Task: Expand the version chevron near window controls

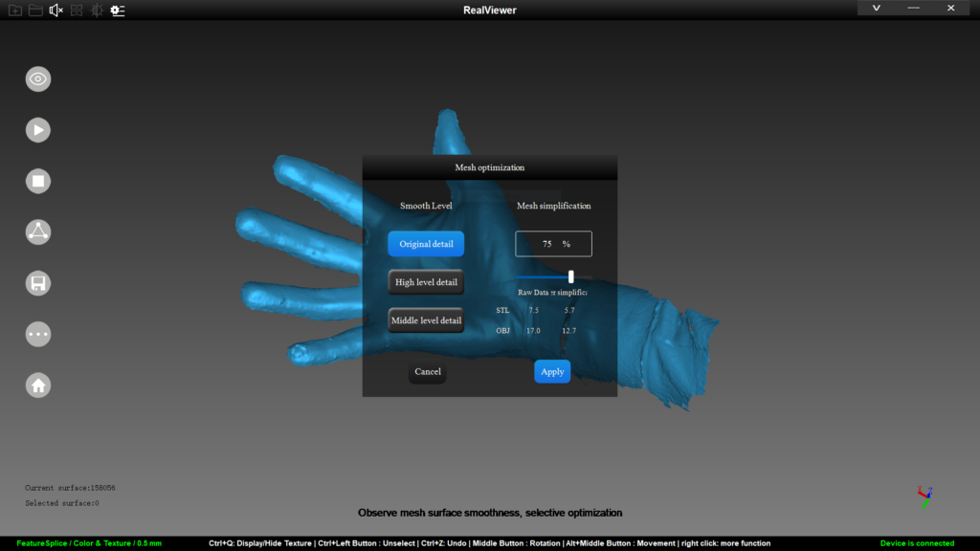Action: point(876,8)
